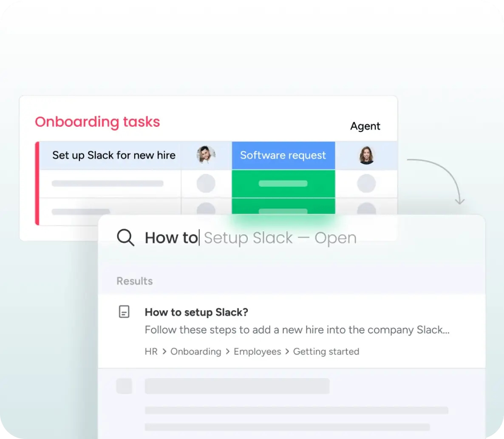Open the HR breadcrumb link

click(x=151, y=351)
